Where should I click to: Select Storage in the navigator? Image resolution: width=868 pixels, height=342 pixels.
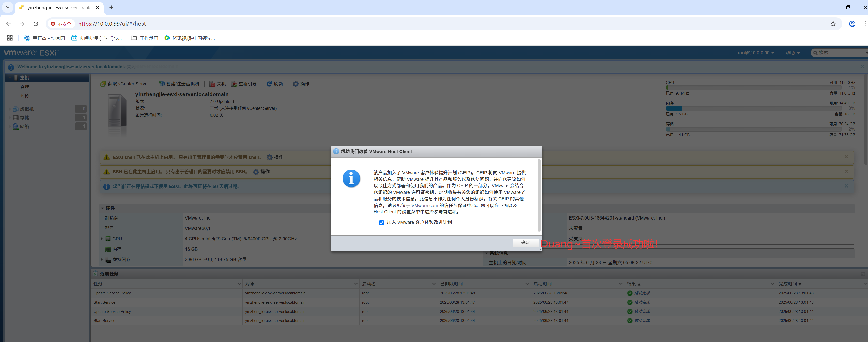[24, 118]
